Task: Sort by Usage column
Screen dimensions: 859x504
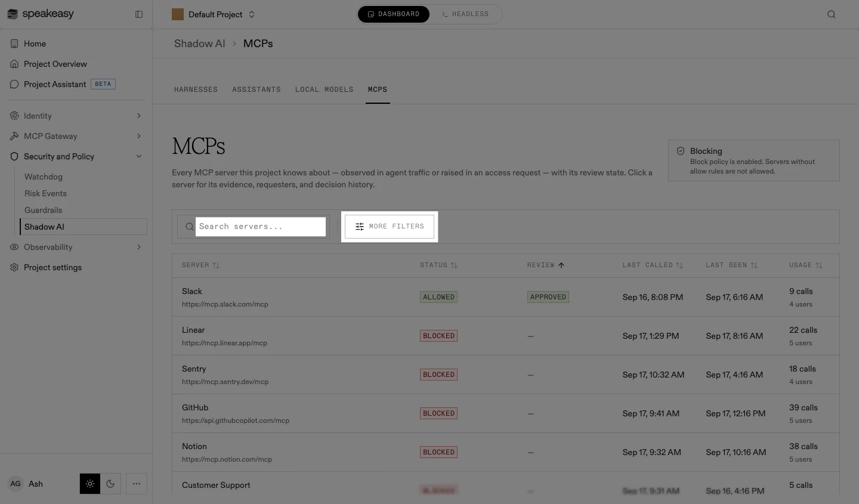Action: (806, 265)
